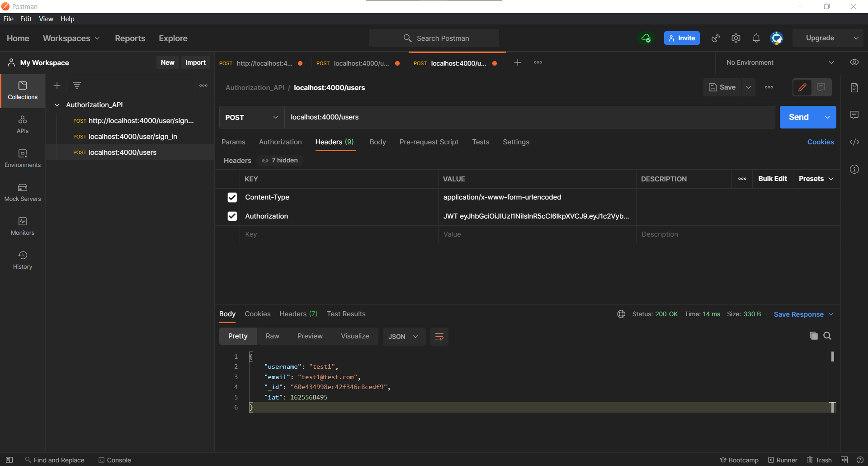The height and width of the screenshot is (466, 868).
Task: Open the Collections sidebar panel
Action: (23, 91)
